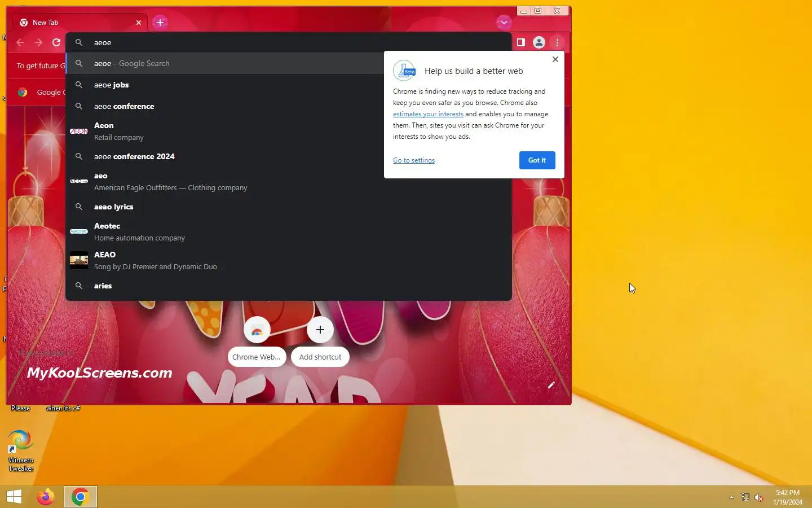Viewport: 812px width, 508px height.
Task: Select the Aeotec Home automation suggestion
Action: click(289, 231)
